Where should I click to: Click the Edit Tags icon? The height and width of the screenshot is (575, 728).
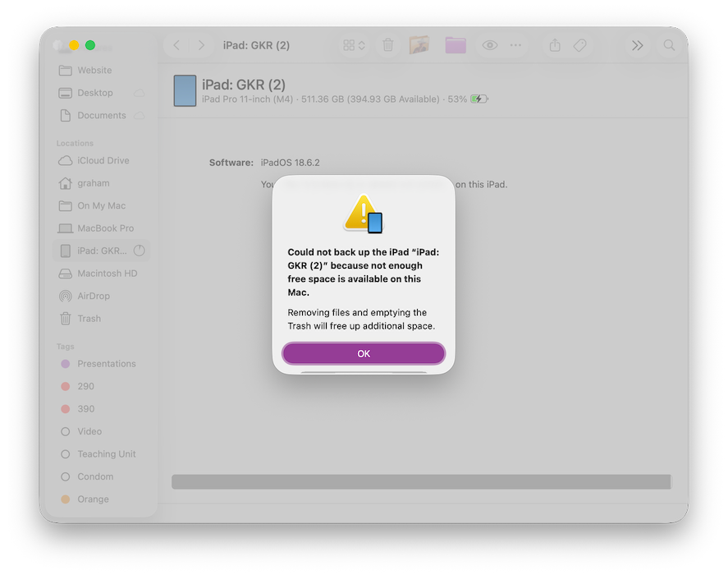click(x=580, y=45)
